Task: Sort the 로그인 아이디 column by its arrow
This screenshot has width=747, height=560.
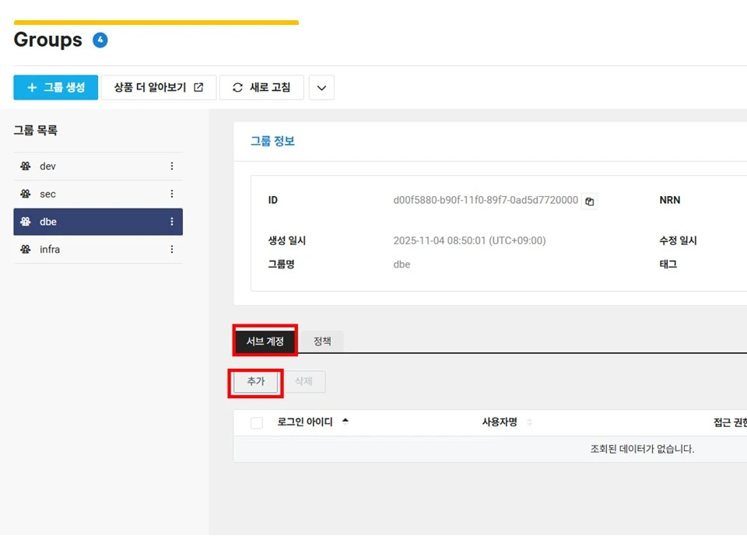Action: [x=345, y=420]
